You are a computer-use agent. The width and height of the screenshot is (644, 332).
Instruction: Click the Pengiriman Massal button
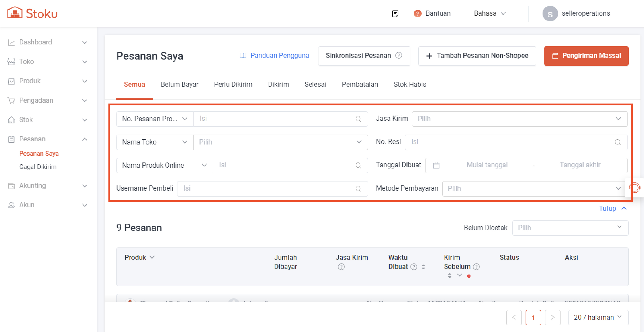(586, 56)
